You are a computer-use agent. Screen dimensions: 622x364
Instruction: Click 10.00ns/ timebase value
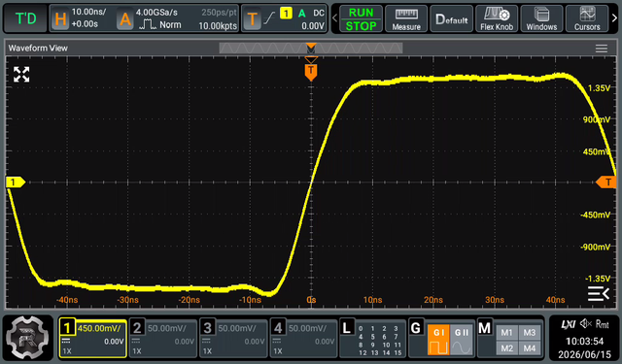(x=88, y=12)
